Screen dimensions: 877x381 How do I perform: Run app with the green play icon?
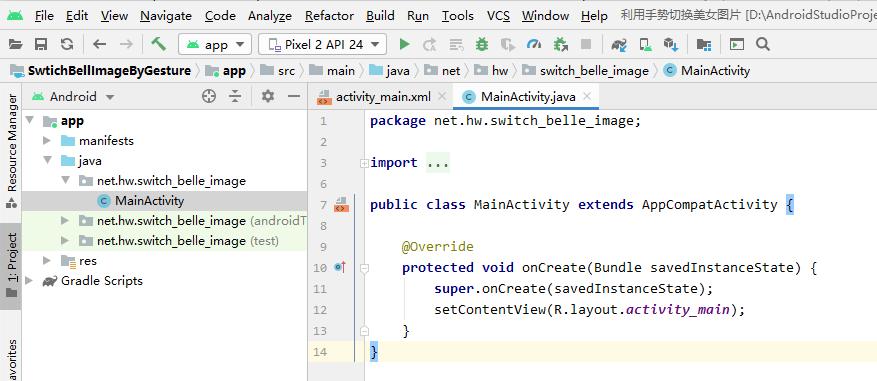coord(404,44)
